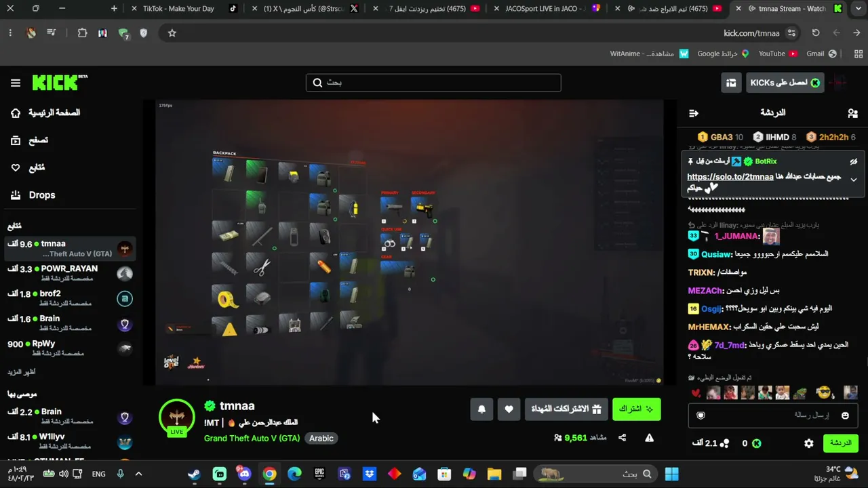Open the chat users list icon

pos(852,113)
